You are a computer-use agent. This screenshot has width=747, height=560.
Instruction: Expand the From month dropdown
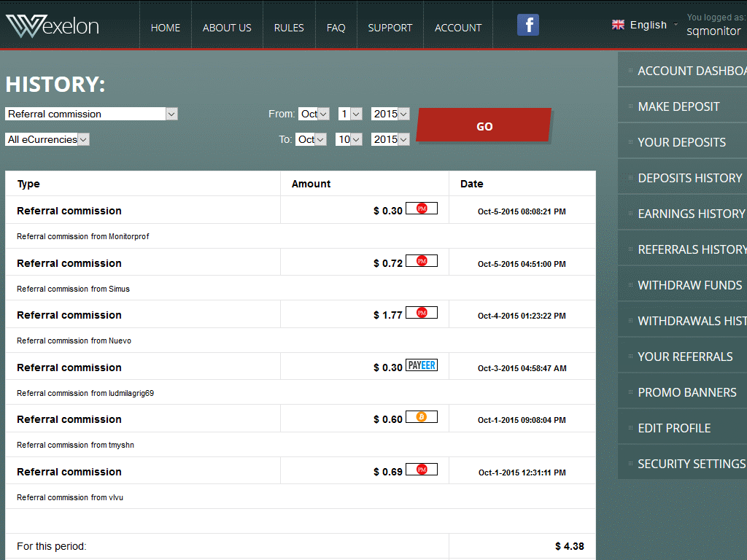314,114
